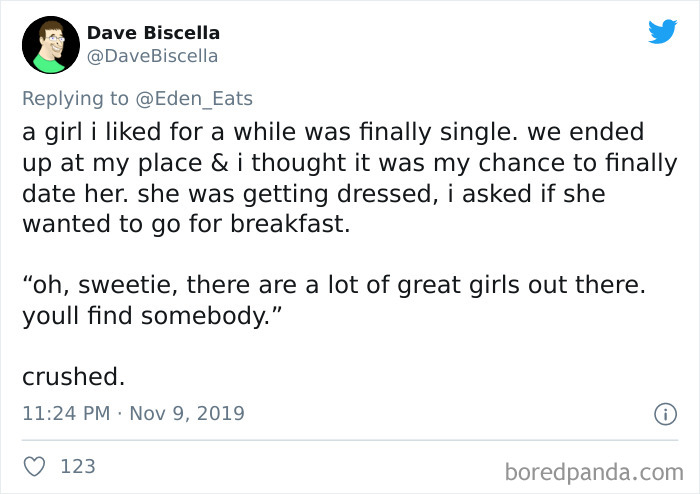This screenshot has height=494, width=700.
Task: Click the 123 likes count
Action: [x=78, y=466]
